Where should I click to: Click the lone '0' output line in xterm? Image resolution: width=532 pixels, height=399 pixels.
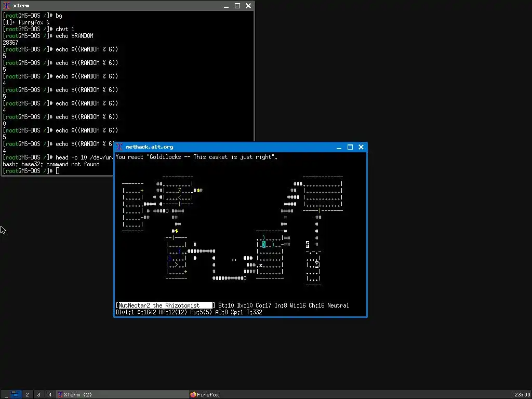coord(4,124)
